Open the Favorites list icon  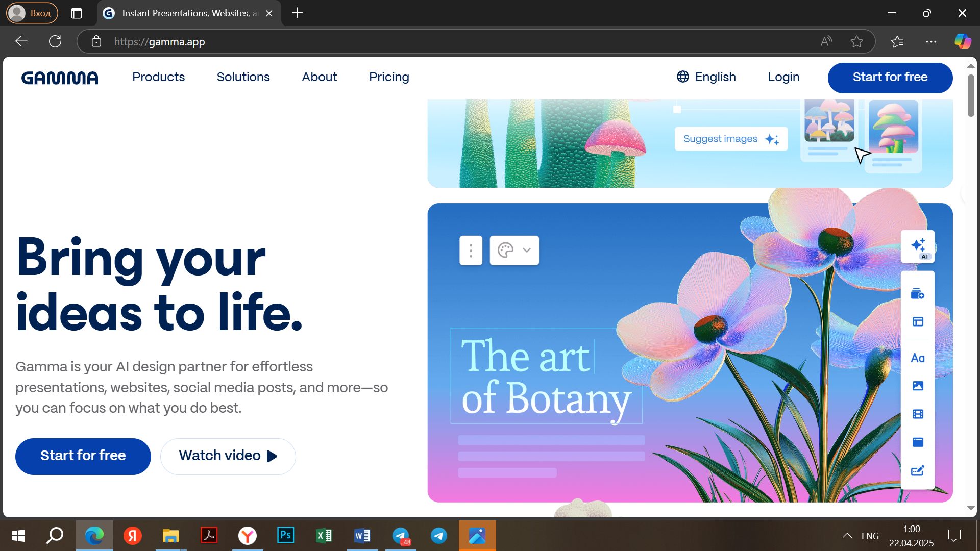[x=897, y=41]
